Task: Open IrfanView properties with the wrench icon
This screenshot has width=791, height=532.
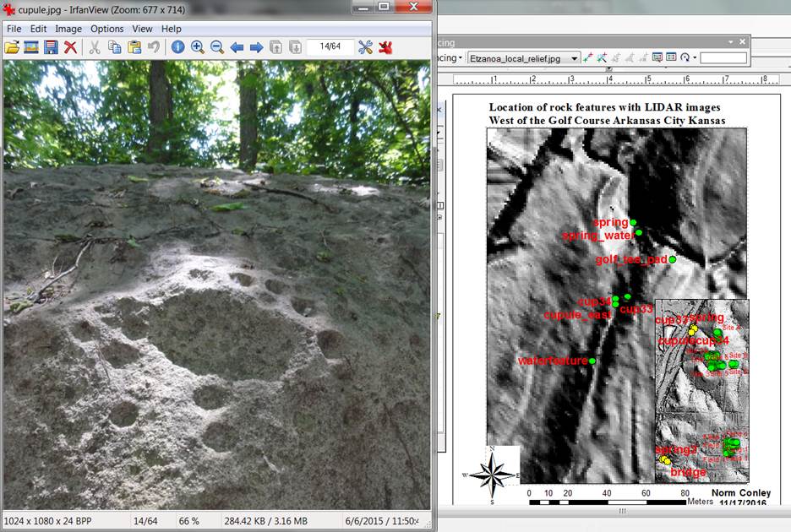Action: (x=365, y=47)
